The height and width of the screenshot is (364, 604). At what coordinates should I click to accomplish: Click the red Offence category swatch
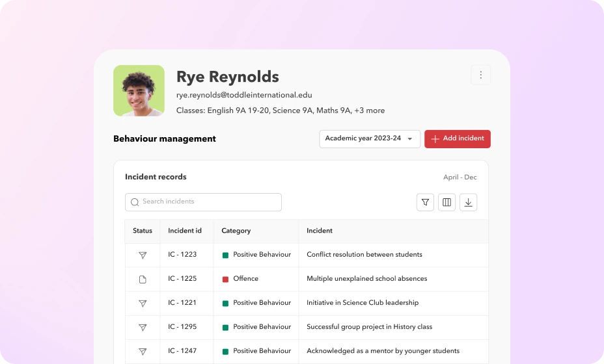pos(225,279)
